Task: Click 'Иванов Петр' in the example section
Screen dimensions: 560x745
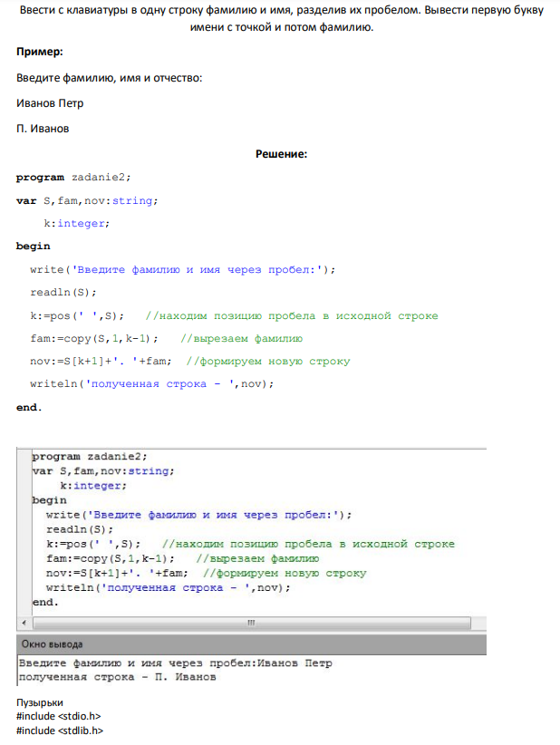Action: 50,103
